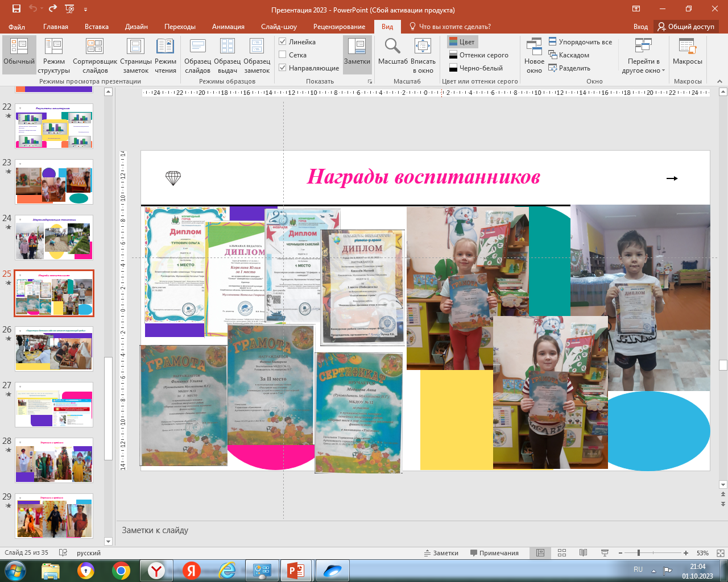This screenshot has width=728, height=582.
Task: Open the Файл tab
Action: click(x=17, y=27)
